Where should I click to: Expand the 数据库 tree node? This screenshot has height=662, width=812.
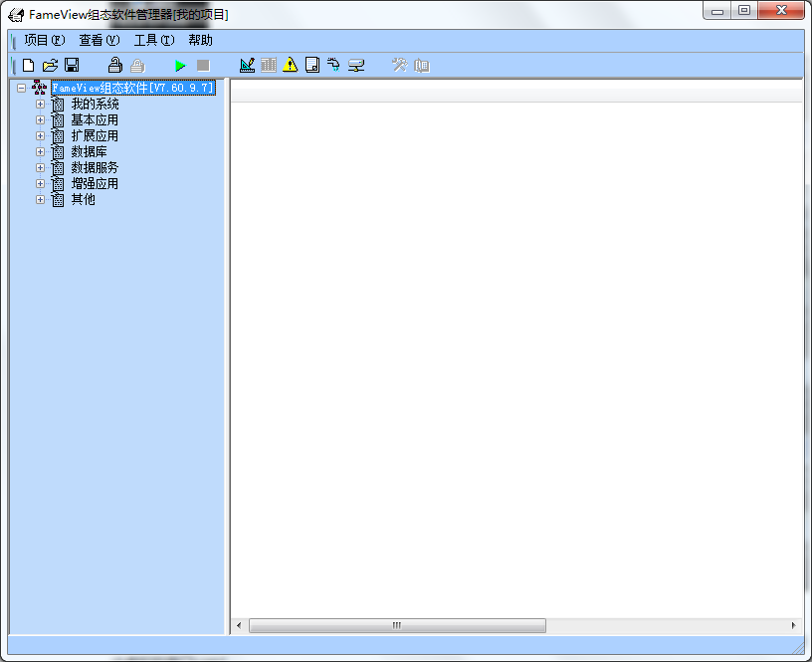point(41,152)
